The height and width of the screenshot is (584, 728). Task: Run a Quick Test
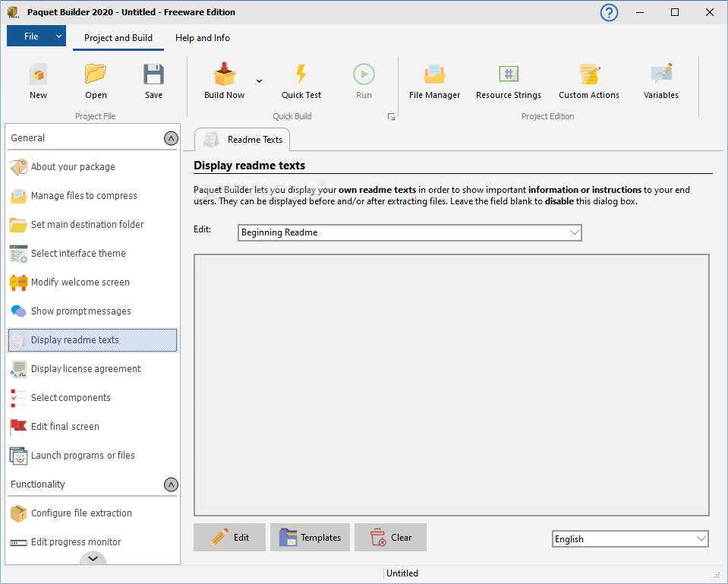(x=301, y=82)
